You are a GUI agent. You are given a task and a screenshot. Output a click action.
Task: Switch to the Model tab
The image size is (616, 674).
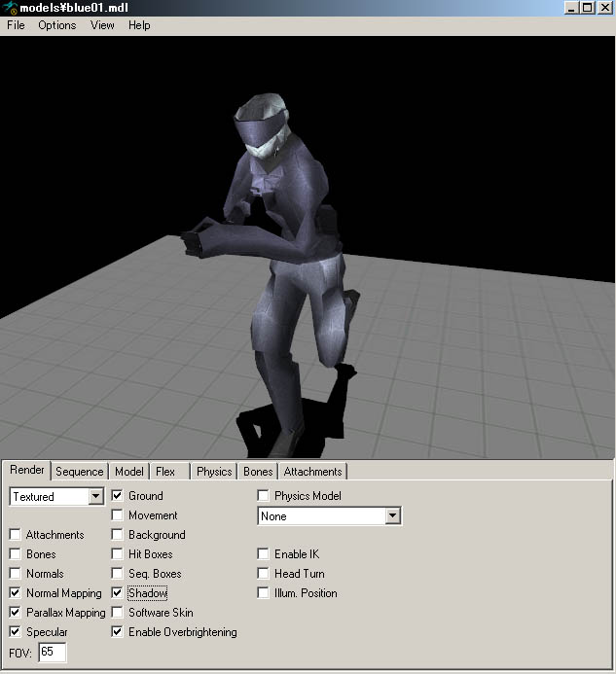pos(129,472)
